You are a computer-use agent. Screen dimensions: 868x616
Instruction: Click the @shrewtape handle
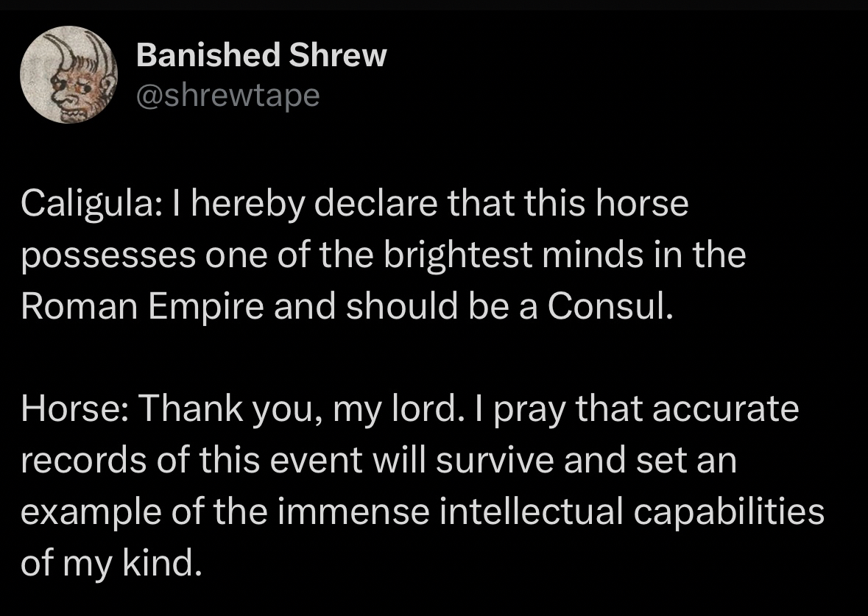coord(228,95)
